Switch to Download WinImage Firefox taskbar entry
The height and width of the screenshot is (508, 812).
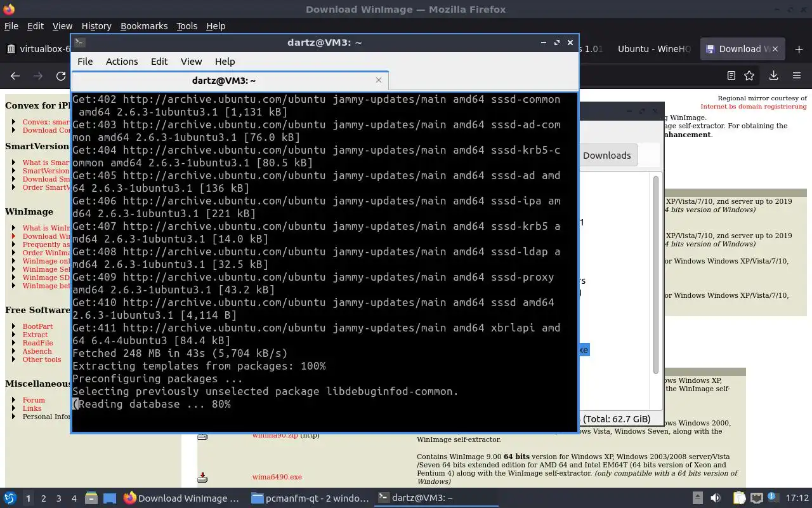pyautogui.click(x=181, y=498)
